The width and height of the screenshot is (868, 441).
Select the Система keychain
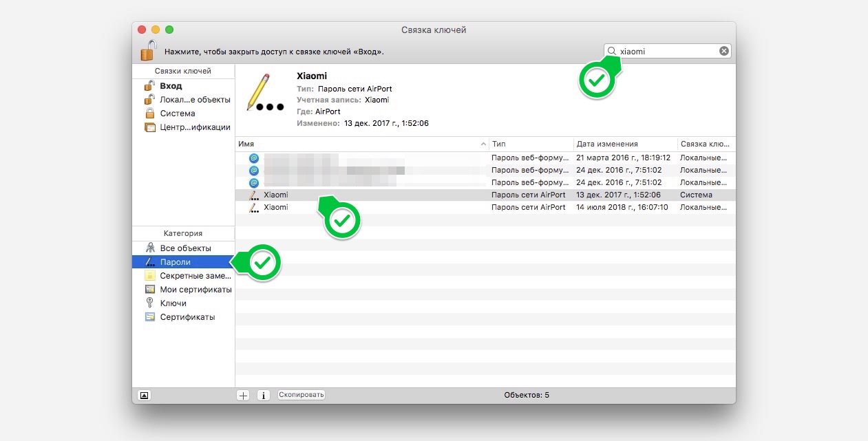pos(177,114)
